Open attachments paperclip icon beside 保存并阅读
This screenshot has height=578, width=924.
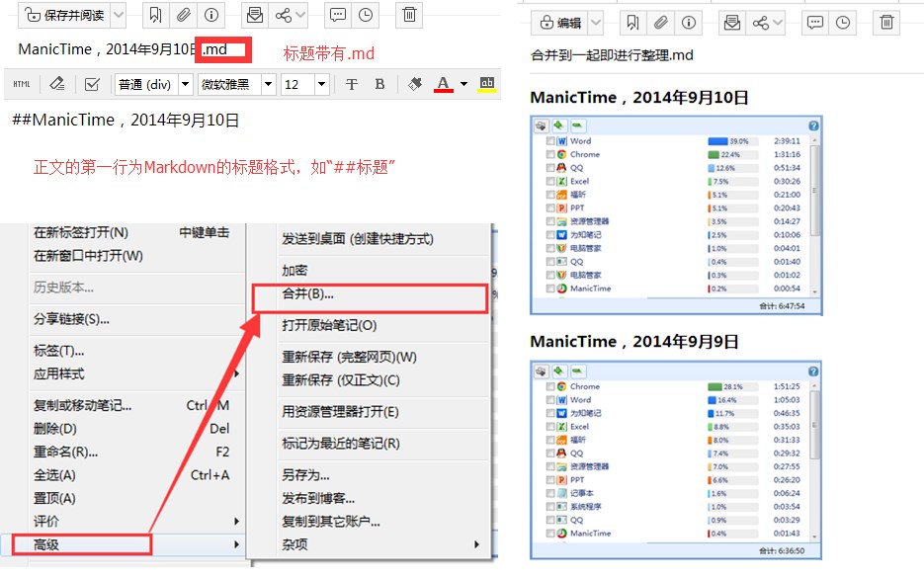pos(184,15)
